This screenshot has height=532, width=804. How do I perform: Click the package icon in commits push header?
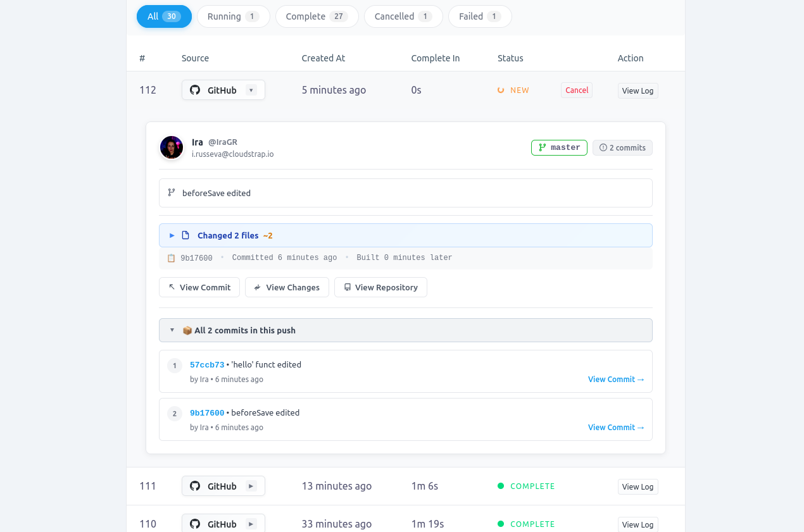[x=187, y=330]
